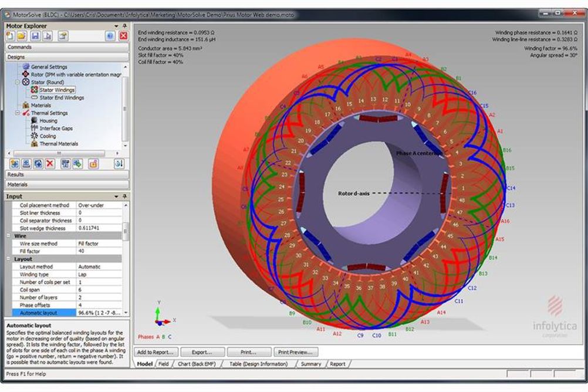Click the Save As icon beside Save
This screenshot has width=588, height=392.
pyautogui.click(x=48, y=36)
